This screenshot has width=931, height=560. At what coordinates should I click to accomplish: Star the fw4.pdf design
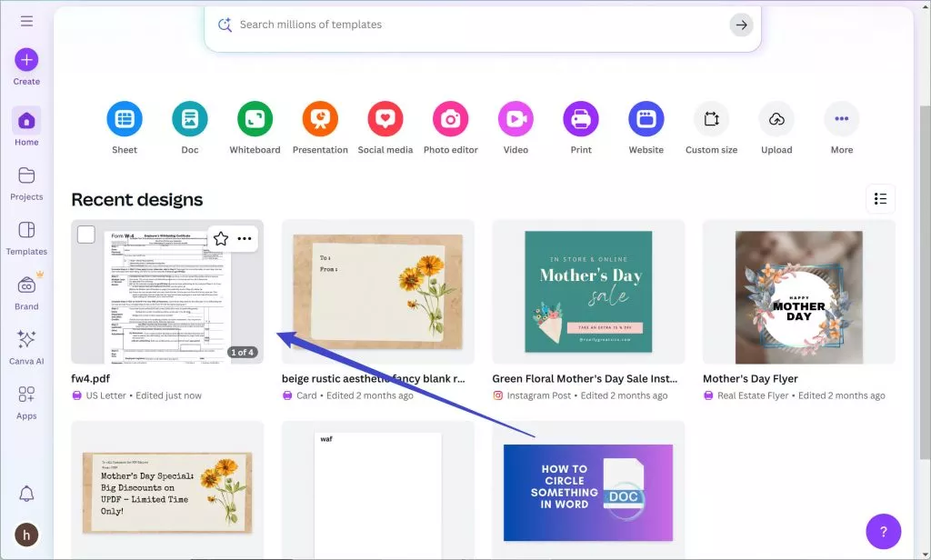click(220, 238)
